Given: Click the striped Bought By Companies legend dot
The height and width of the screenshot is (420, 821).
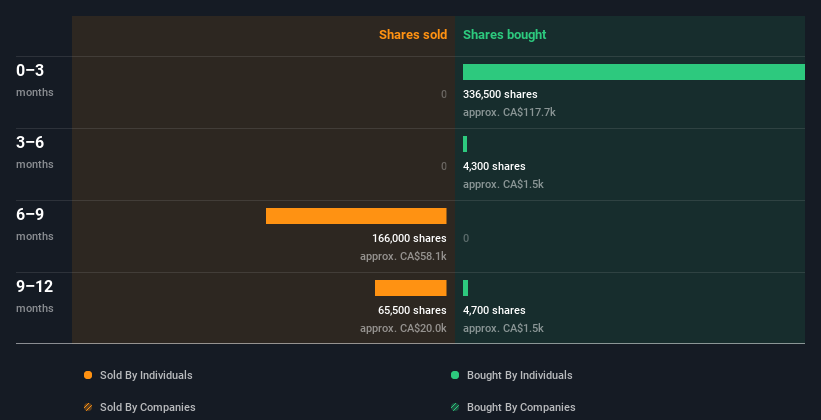Looking at the screenshot, I should pyautogui.click(x=455, y=407).
